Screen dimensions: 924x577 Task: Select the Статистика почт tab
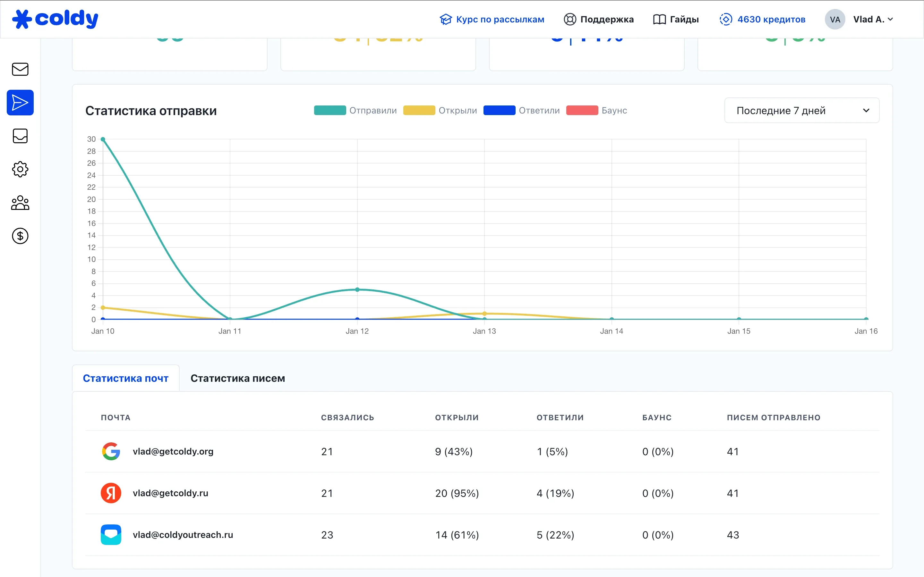pyautogui.click(x=126, y=378)
